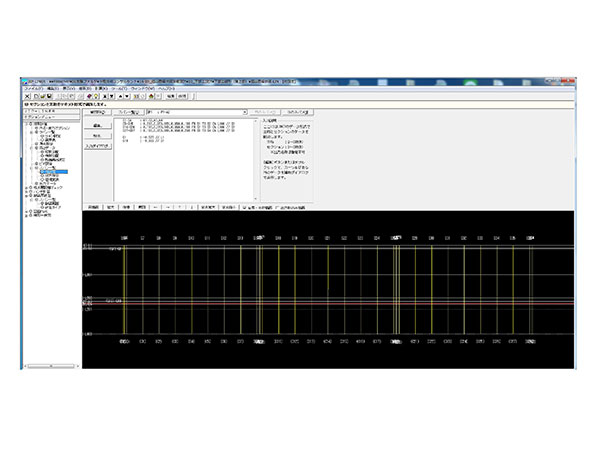Screen dimensions: 600x450
Task: Click the Save floppy disk toolbar icon
Action: coord(48,96)
